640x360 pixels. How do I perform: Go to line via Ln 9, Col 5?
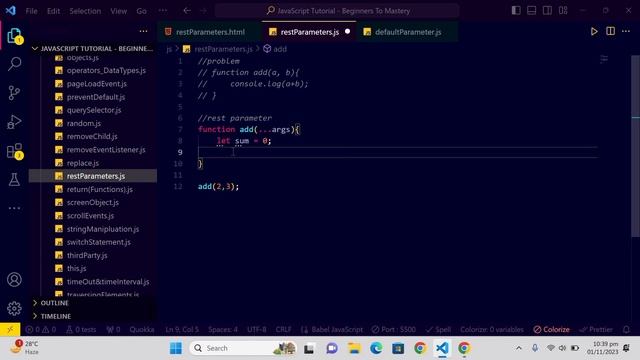[182, 329]
